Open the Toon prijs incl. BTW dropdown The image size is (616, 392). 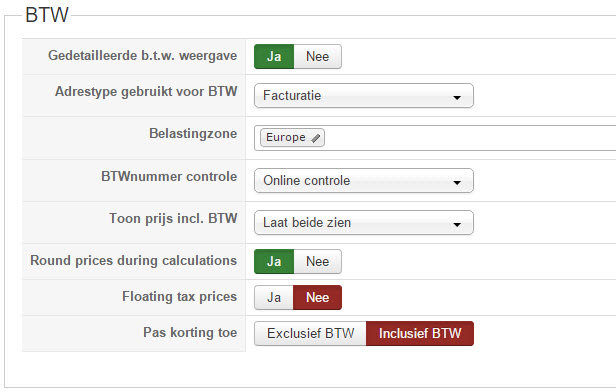point(364,223)
